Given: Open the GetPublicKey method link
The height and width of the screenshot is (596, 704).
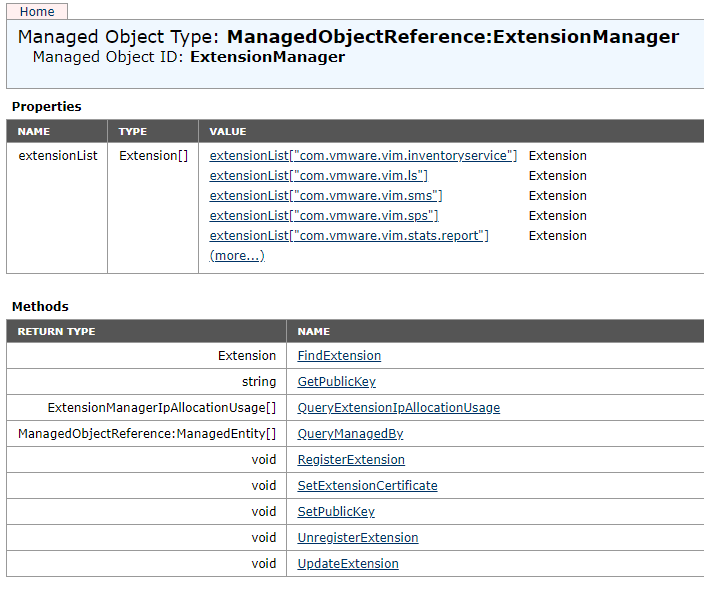Looking at the screenshot, I should [336, 382].
